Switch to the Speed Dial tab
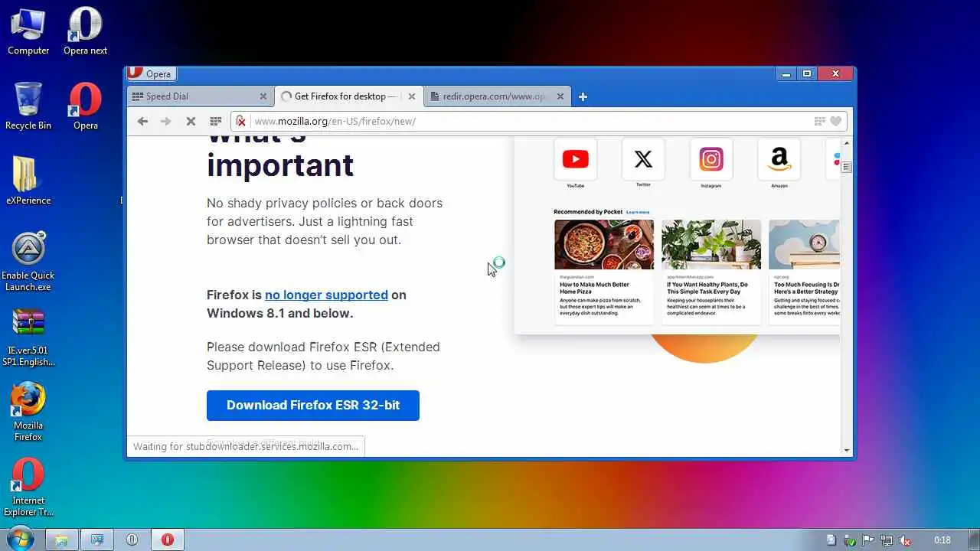980x551 pixels. [199, 96]
